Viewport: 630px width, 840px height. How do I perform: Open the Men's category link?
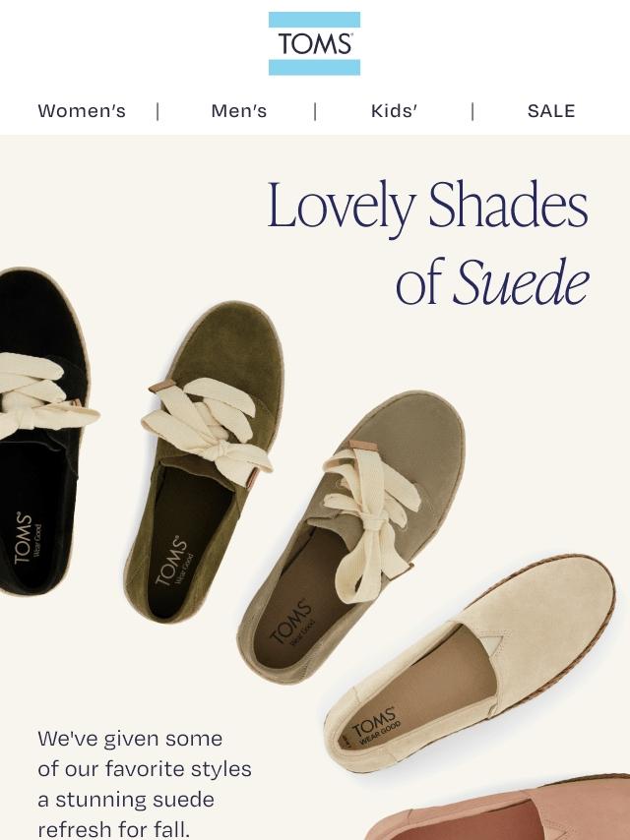pos(238,111)
